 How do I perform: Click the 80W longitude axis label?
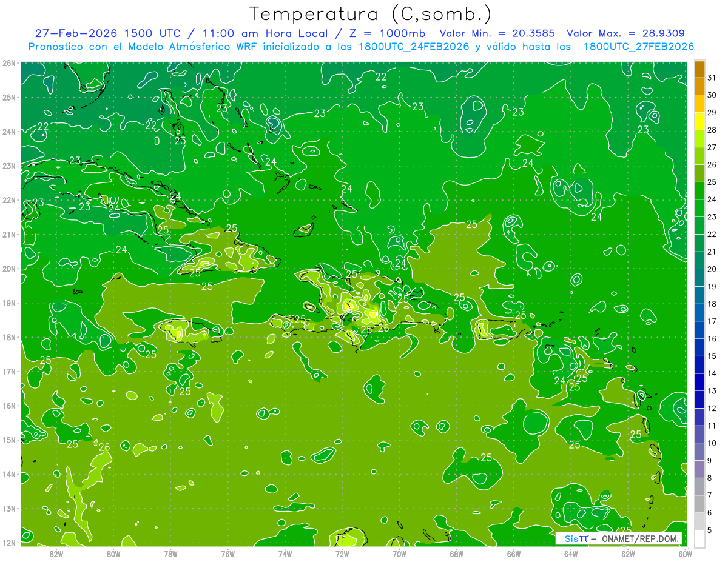[113, 554]
